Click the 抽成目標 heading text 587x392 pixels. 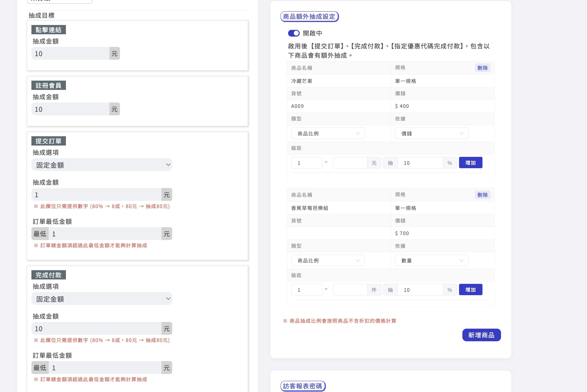click(x=41, y=16)
